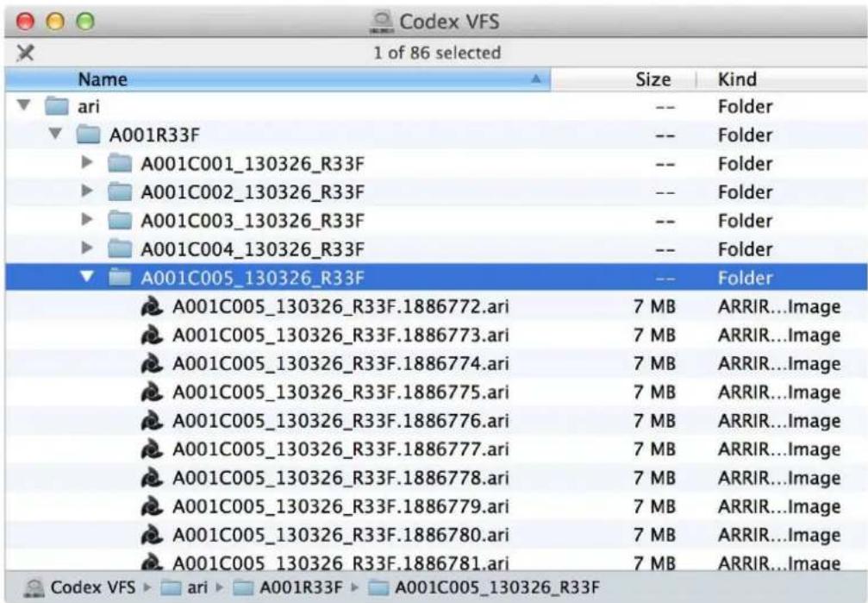
Task: Click the A001R33F folder icon in the path bar
Action: pyautogui.click(x=242, y=587)
